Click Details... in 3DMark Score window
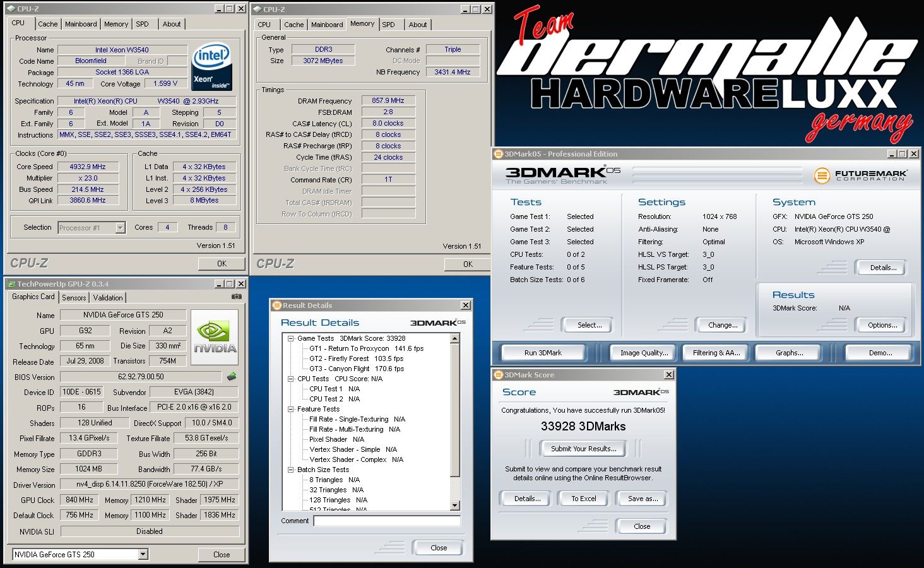 527,499
